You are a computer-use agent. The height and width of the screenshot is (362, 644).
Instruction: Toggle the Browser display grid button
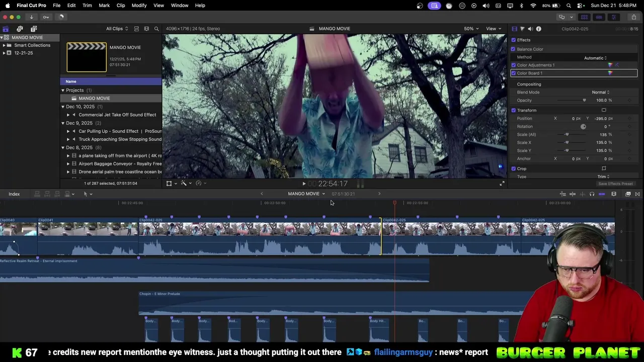click(x=584, y=17)
